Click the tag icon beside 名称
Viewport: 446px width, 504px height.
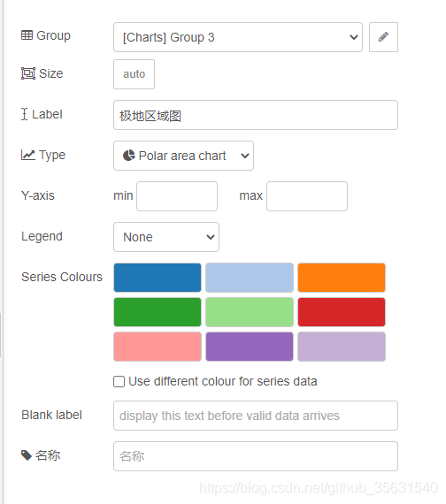point(27,455)
